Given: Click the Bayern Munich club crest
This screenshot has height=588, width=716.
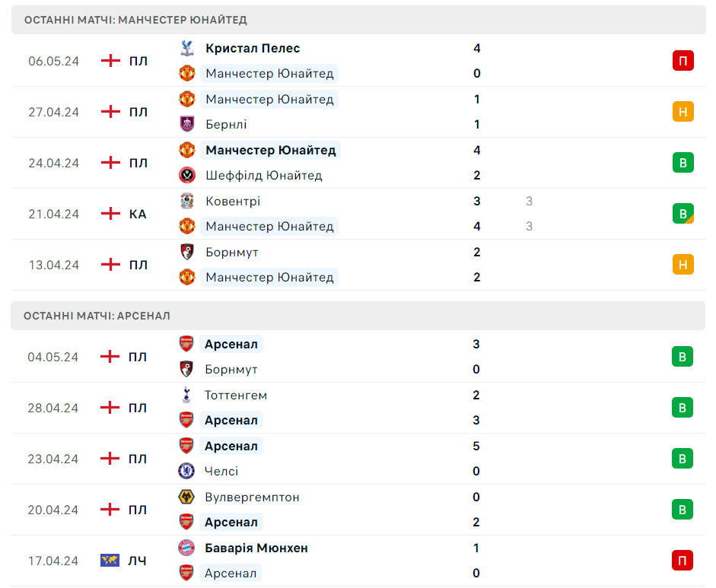Looking at the screenshot, I should (186, 548).
